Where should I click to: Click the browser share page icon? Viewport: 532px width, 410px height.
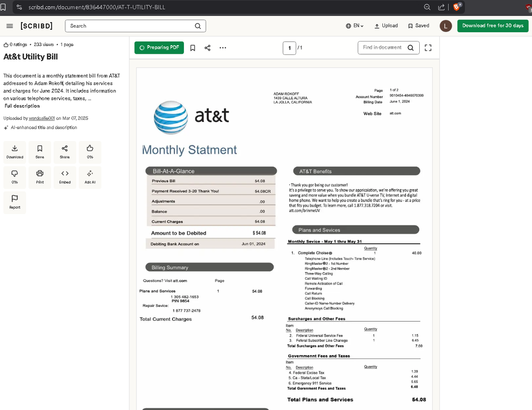tap(441, 7)
